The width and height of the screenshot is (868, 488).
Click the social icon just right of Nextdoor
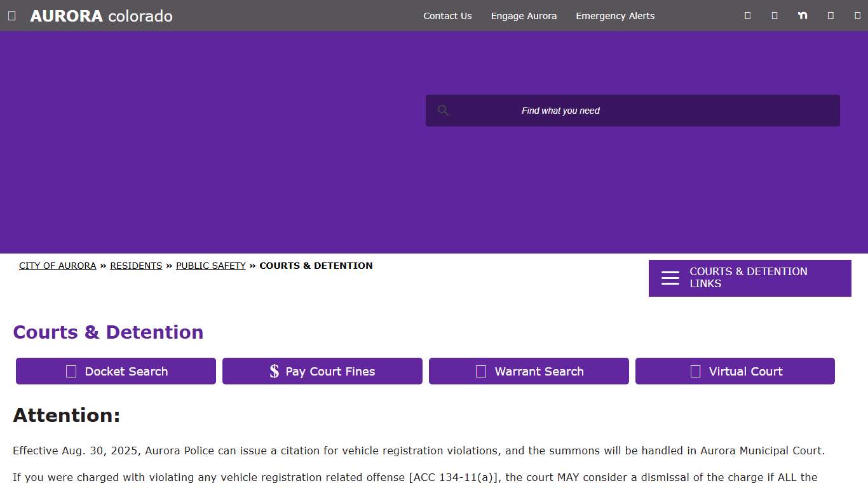click(x=831, y=16)
